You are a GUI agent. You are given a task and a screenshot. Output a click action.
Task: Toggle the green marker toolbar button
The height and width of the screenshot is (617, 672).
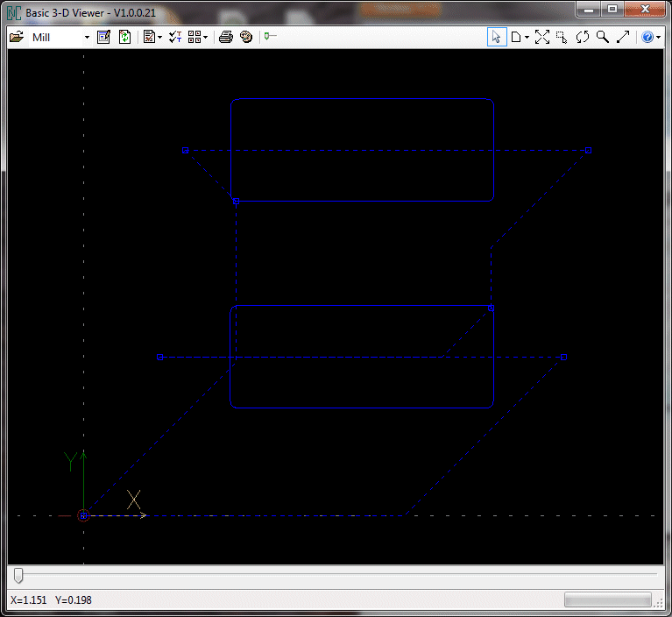pyautogui.click(x=270, y=37)
